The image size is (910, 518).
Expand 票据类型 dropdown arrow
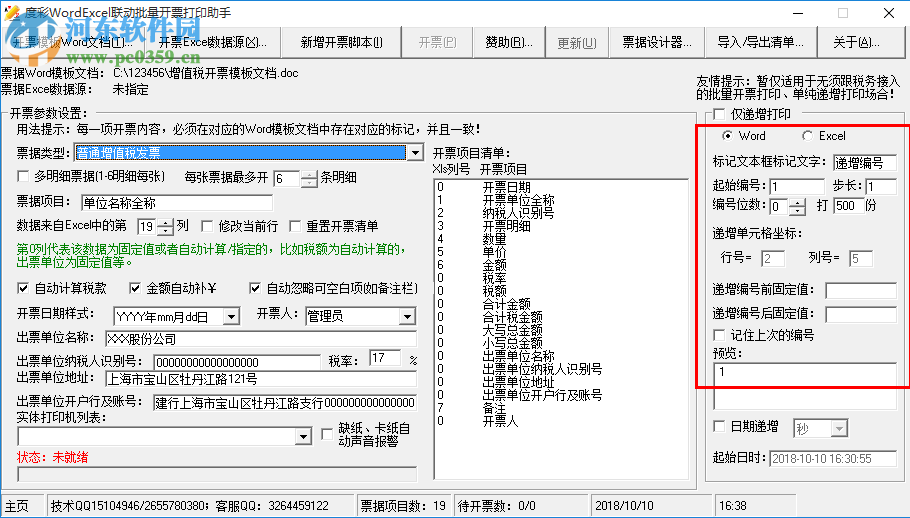(x=415, y=153)
